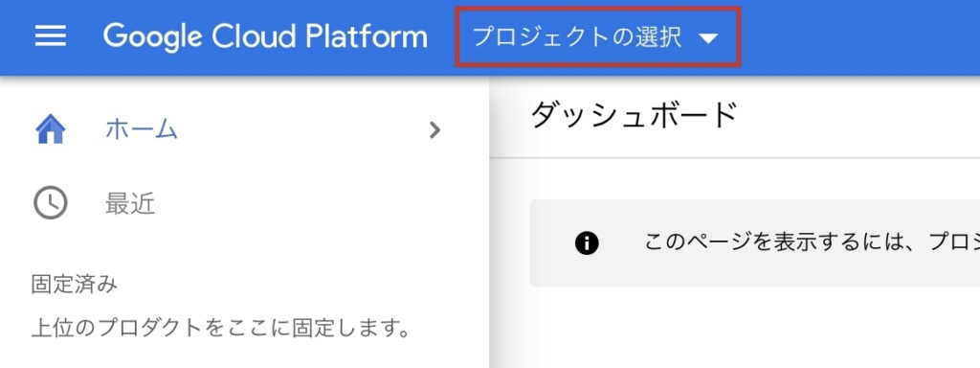Click the blue house Home icon
This screenshot has width=980, height=368.
pyautogui.click(x=51, y=130)
